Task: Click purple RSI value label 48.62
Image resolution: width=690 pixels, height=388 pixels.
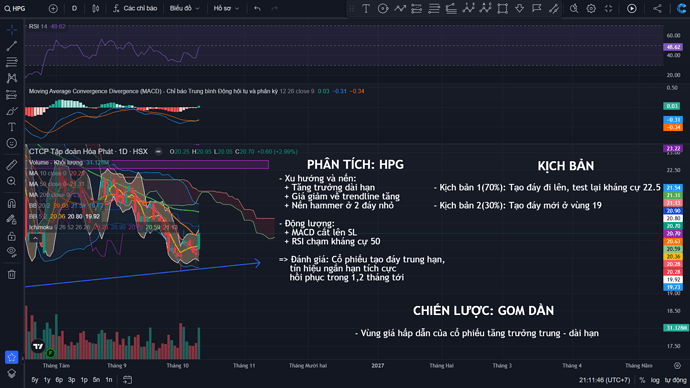Action: tap(673, 47)
